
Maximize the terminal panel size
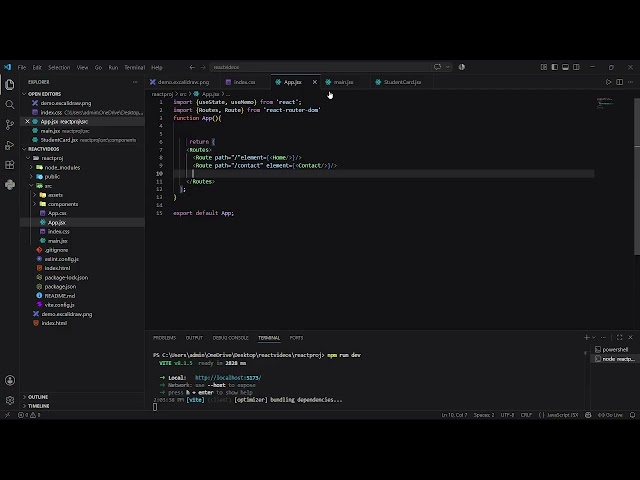click(619, 337)
